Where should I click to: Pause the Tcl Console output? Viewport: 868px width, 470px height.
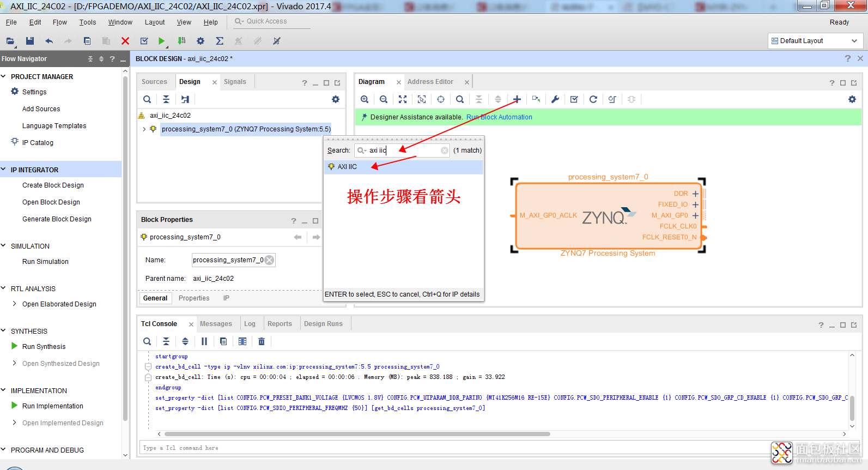coord(204,341)
